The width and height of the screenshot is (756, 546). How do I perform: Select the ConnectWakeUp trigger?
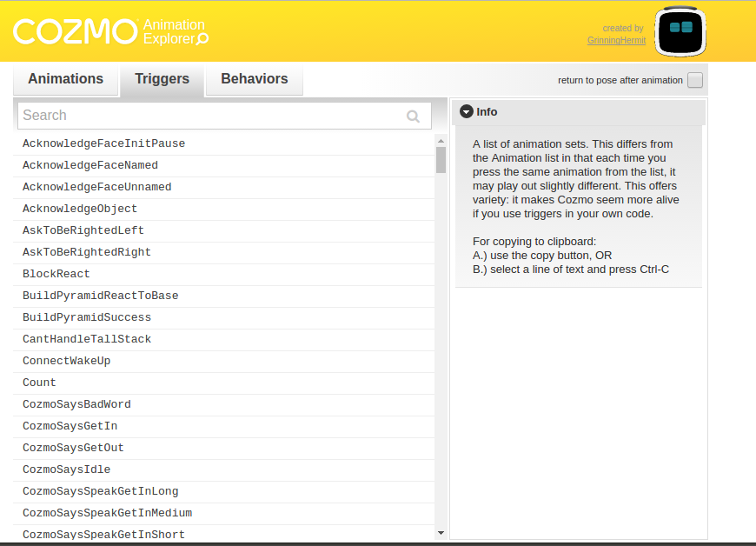[66, 361]
